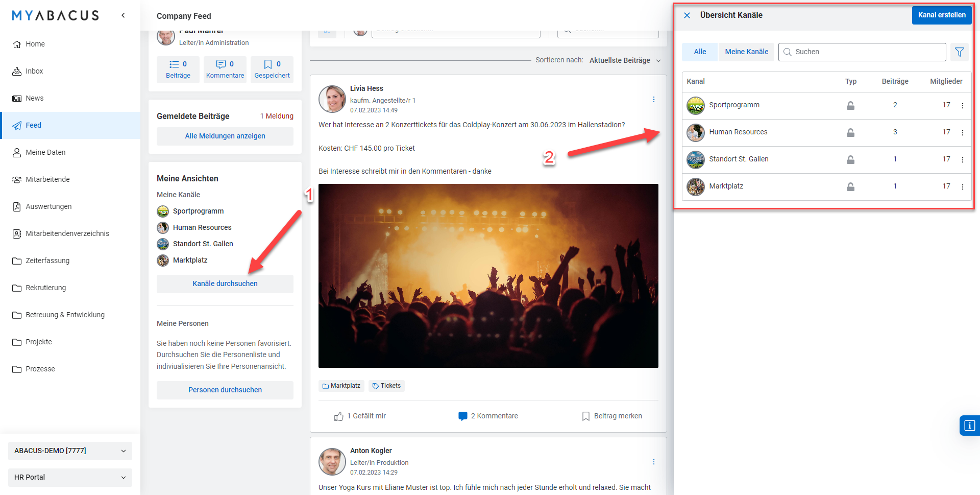Click the lock icon in Human Resources row

point(850,132)
